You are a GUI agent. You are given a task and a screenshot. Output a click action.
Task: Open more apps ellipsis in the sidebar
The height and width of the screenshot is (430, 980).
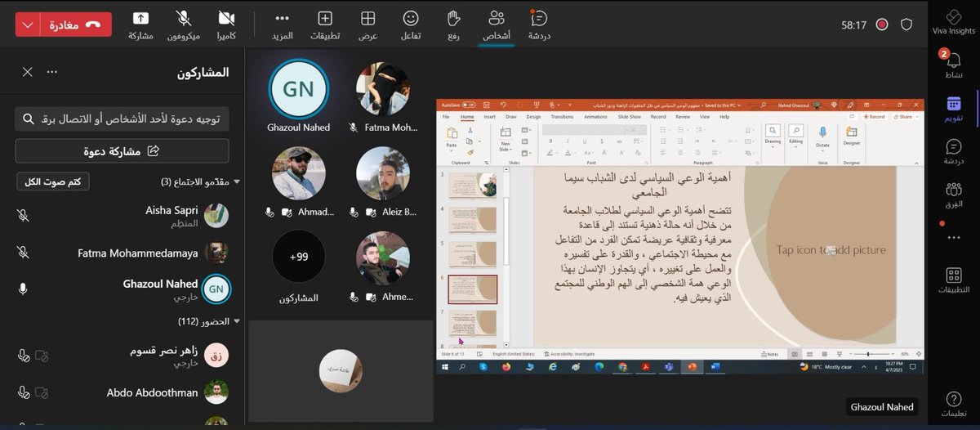point(954,237)
